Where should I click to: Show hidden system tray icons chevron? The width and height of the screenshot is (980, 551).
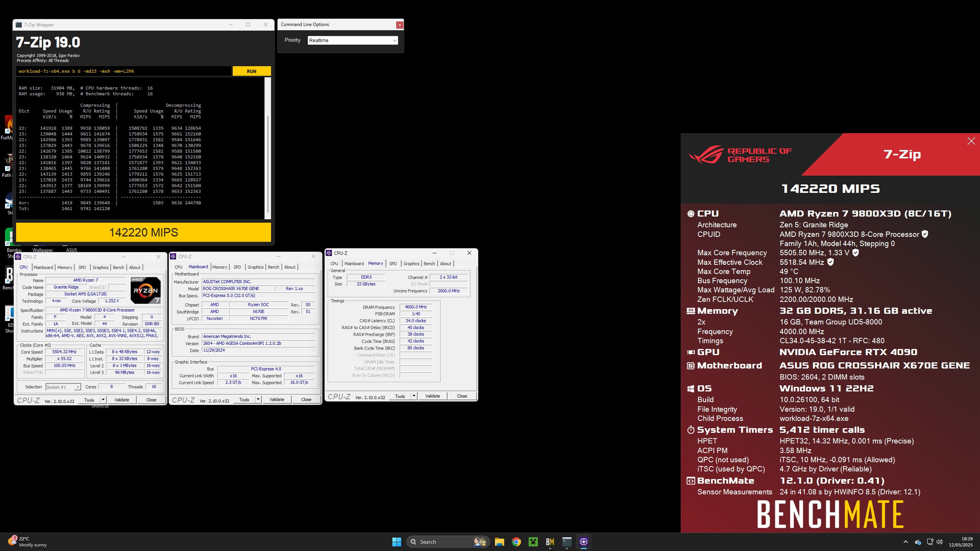[905, 542]
